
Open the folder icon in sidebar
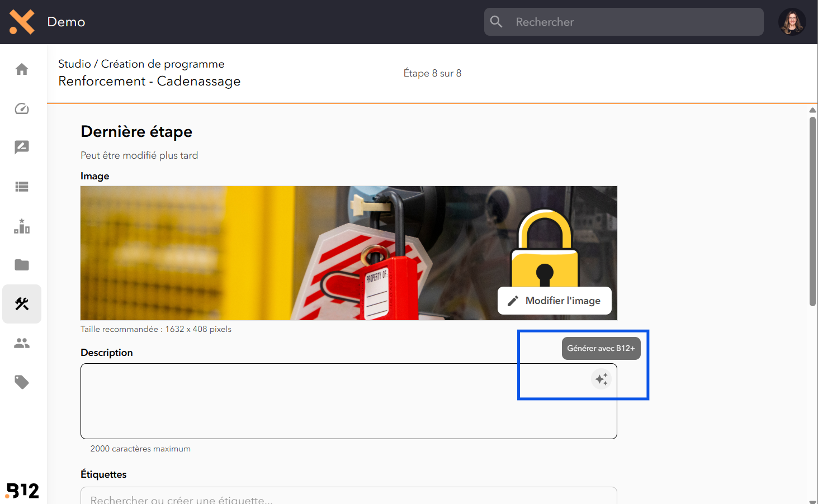tap(22, 265)
